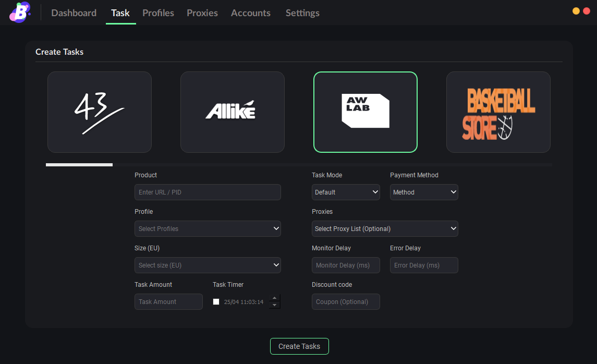
Task: Click the Create Tasks button
Action: 299,346
